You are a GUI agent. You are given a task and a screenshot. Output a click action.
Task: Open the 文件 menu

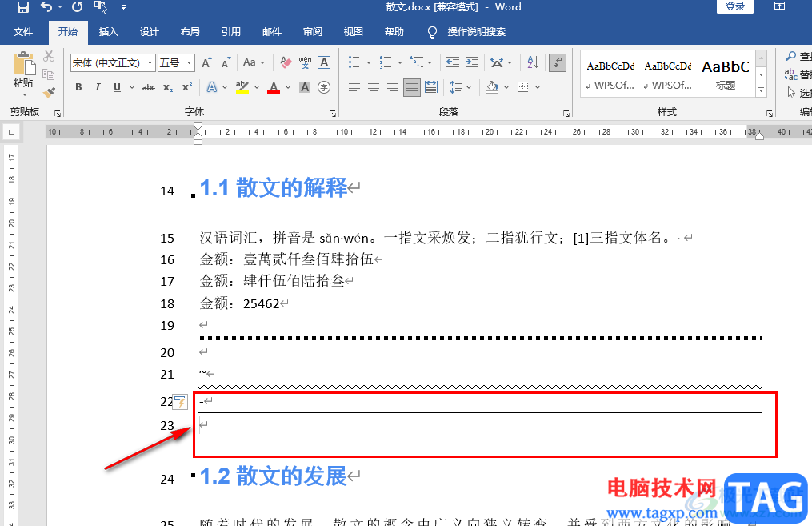[x=22, y=31]
